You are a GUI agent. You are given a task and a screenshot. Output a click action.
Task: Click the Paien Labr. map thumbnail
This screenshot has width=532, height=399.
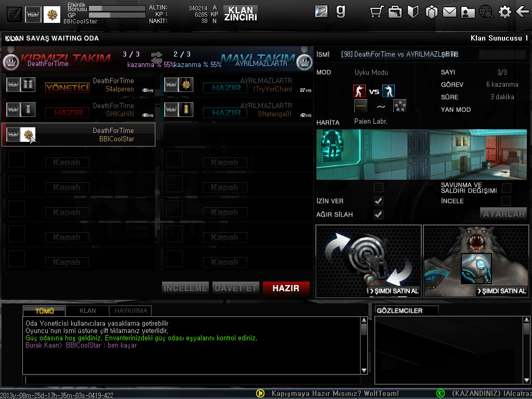(421, 154)
